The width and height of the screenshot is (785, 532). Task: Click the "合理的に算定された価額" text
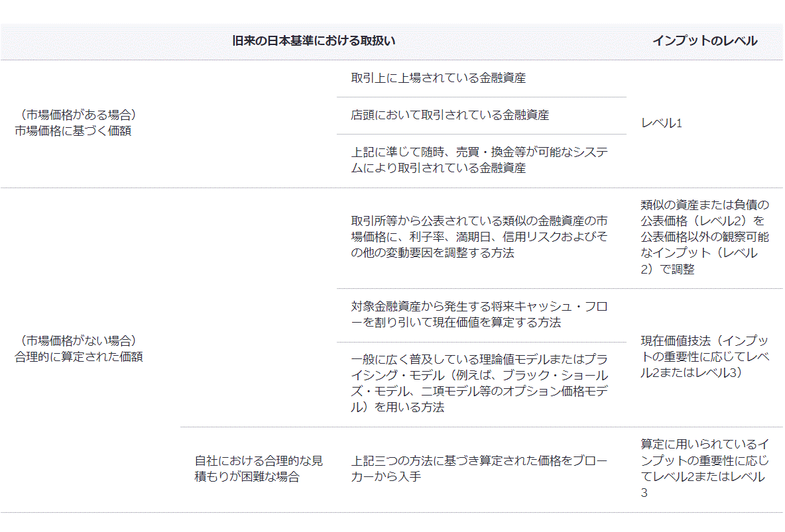(78, 357)
